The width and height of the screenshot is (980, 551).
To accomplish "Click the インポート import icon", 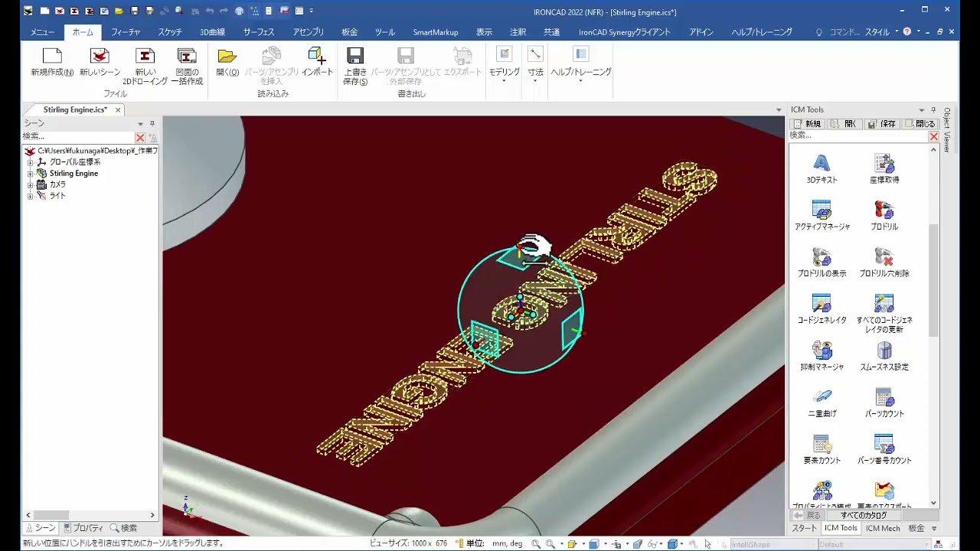I will (317, 56).
